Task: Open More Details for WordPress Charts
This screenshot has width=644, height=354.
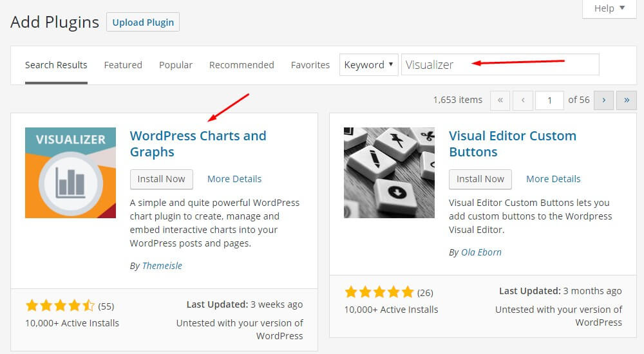Action: coord(234,179)
